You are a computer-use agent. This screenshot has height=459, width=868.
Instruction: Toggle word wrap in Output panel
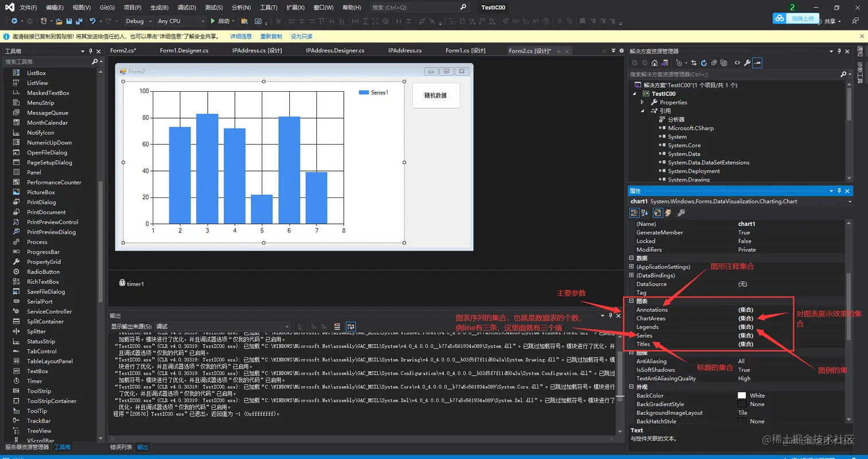point(351,326)
